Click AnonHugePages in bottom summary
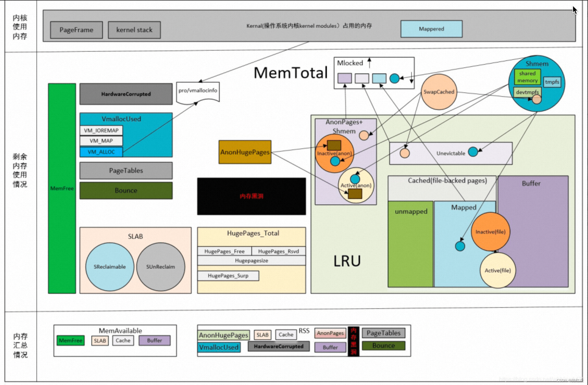588x385 pixels. (224, 335)
